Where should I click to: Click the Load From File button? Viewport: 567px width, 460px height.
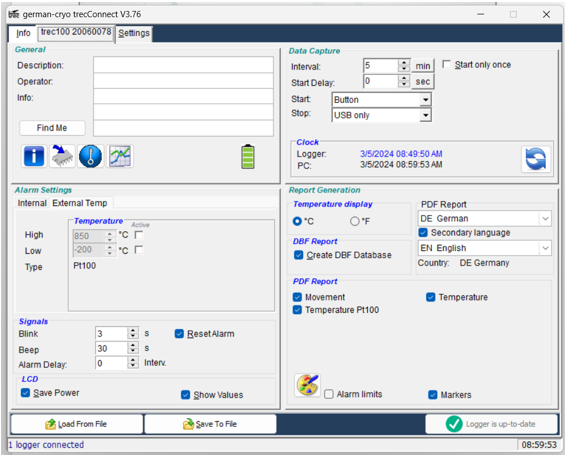coord(77,424)
